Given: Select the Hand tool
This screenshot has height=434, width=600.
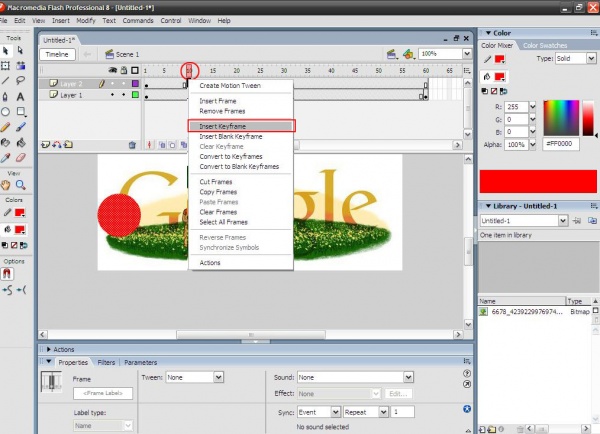Looking at the screenshot, I should (6, 185).
